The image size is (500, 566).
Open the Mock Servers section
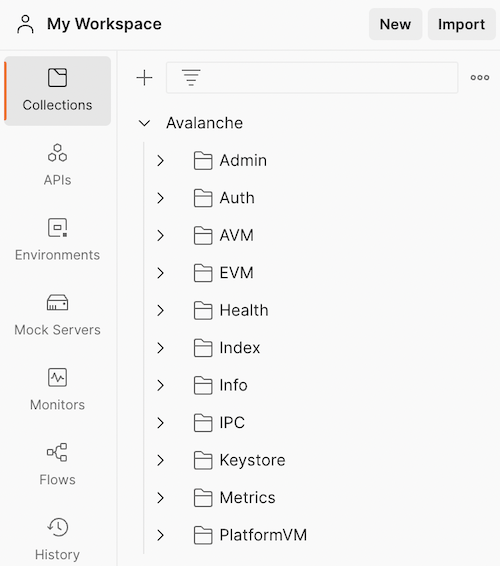(57, 314)
